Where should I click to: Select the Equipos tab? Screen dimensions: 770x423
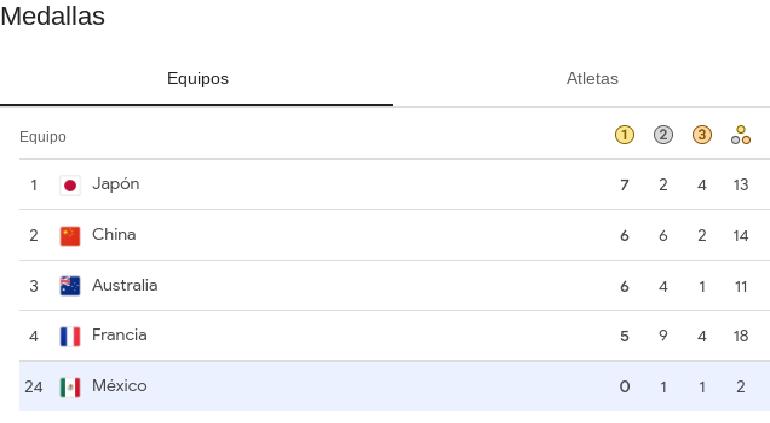[198, 79]
